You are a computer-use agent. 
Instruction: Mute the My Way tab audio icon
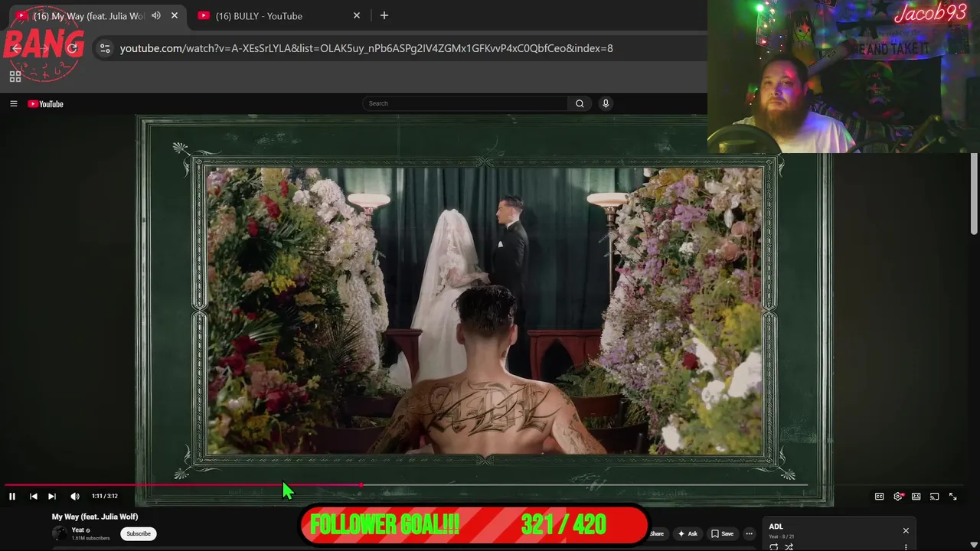point(156,15)
